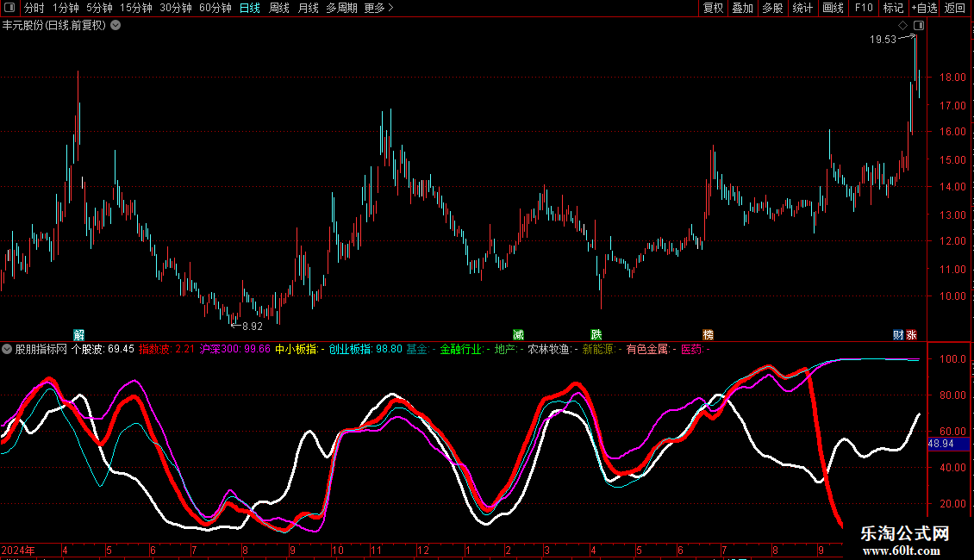Click the 跌 event marker on chart
This screenshot has height=560, width=974.
click(x=596, y=334)
